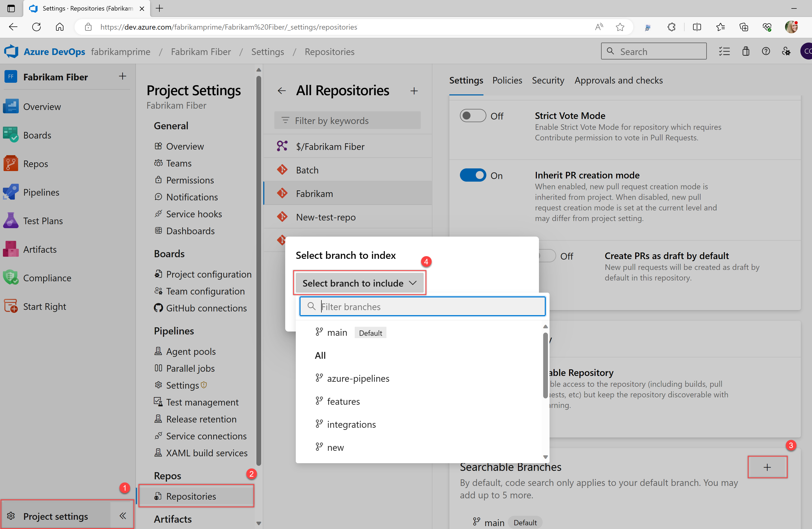Viewport: 812px width, 529px height.
Task: Expand Select branch to include dropdown
Action: coord(359,283)
